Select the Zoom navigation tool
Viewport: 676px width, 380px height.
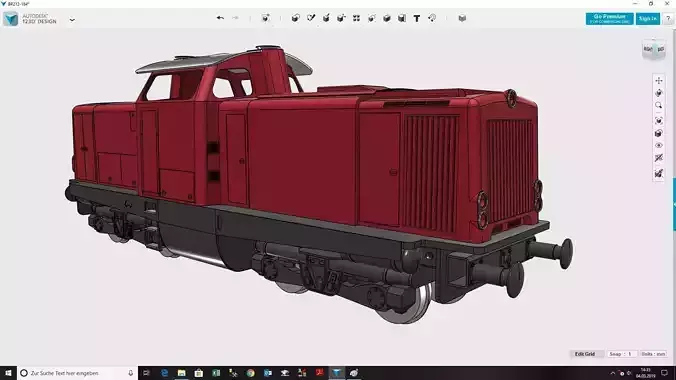pyautogui.click(x=659, y=105)
